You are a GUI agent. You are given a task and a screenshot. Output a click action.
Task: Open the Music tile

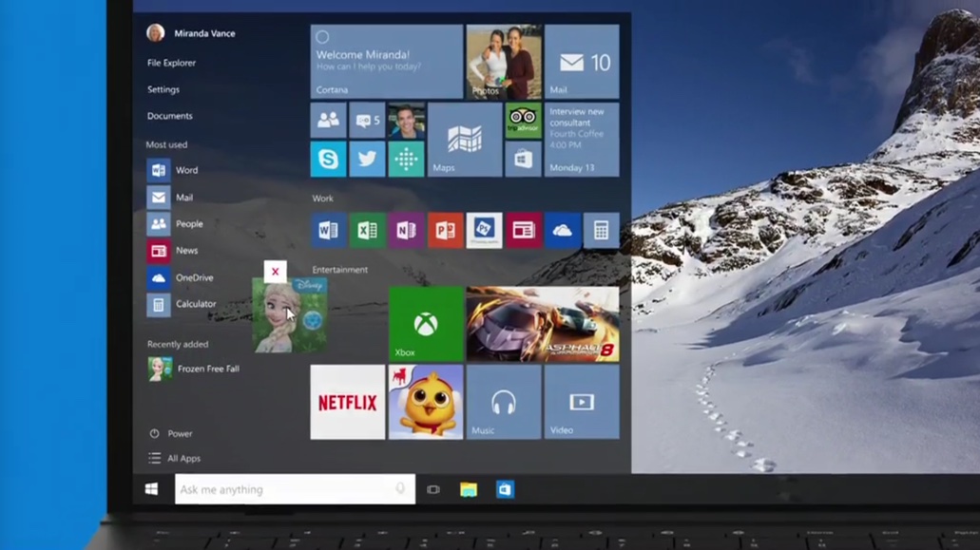(504, 402)
